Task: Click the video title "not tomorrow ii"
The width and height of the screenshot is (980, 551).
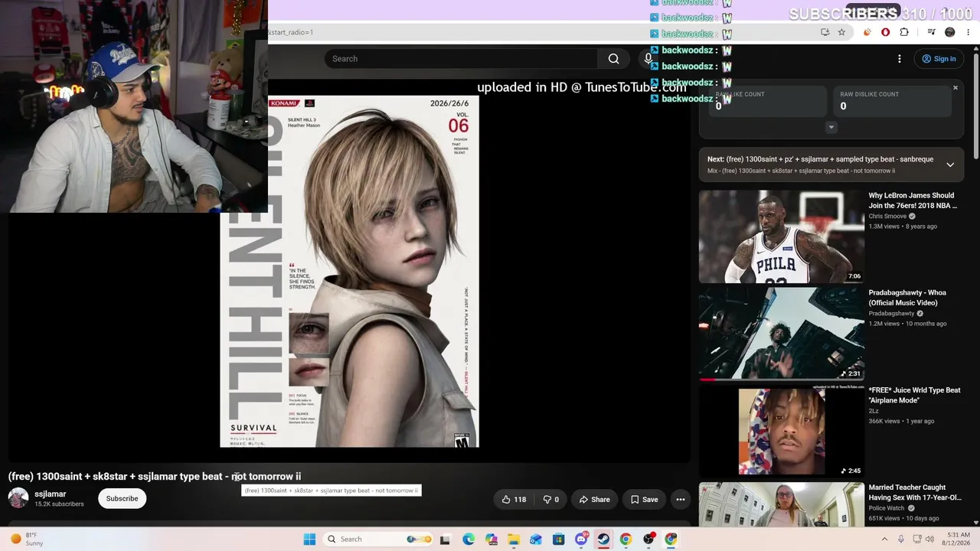Action: click(x=266, y=476)
